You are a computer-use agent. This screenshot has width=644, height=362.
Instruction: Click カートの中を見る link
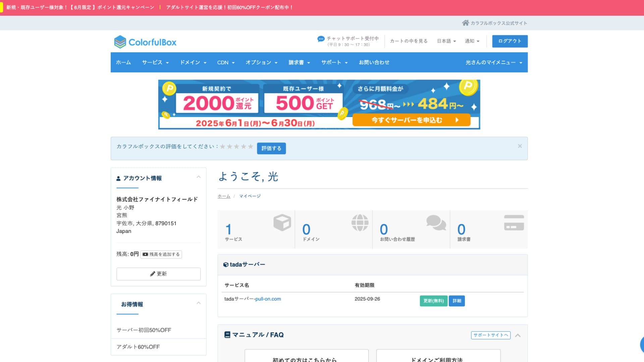pos(409,41)
